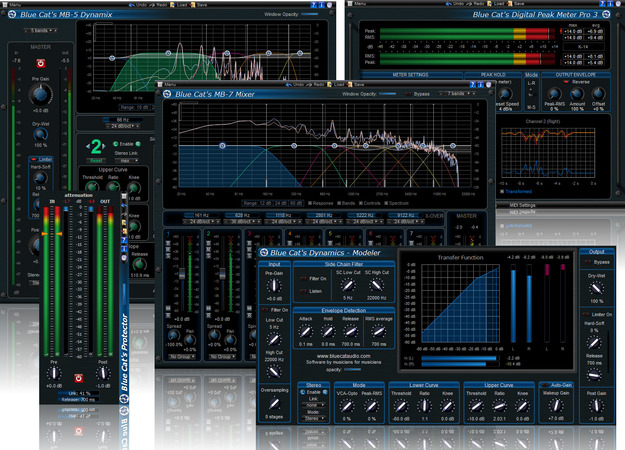Open the slope dropdown under 628 Hz crossover
The width and height of the screenshot is (625, 450).
(x=242, y=222)
